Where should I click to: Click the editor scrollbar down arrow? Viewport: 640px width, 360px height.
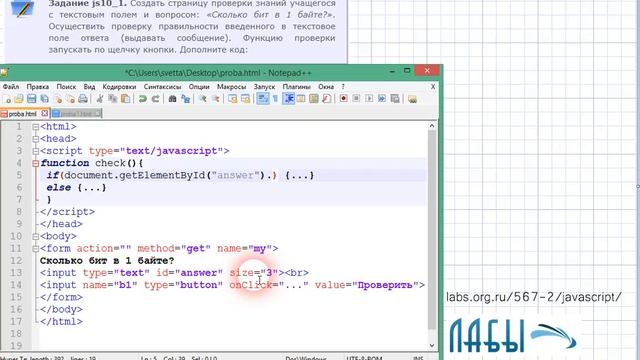tap(432, 345)
